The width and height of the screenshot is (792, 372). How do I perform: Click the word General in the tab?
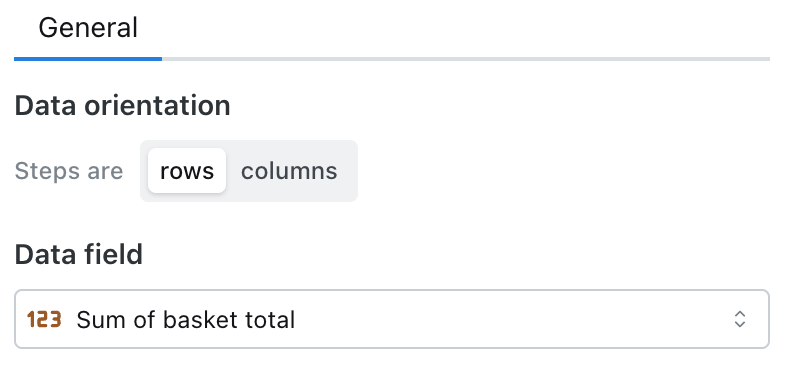pos(88,27)
